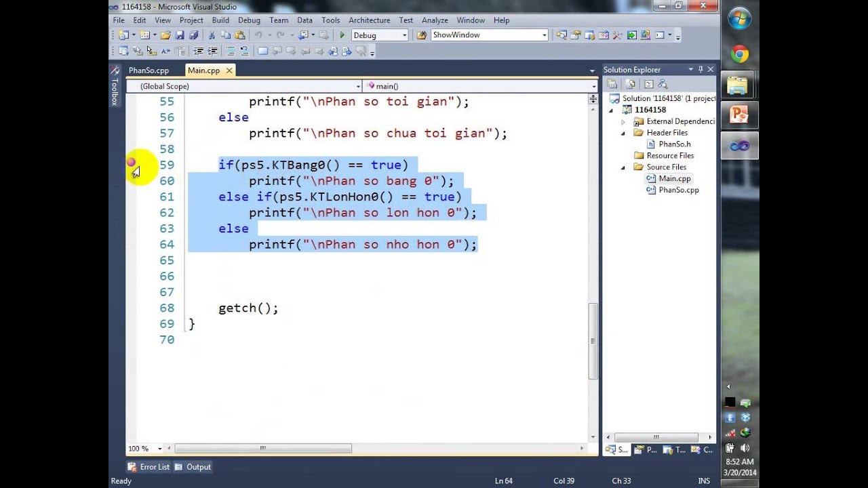Open the vertical Toolbox side tab

pos(115,86)
